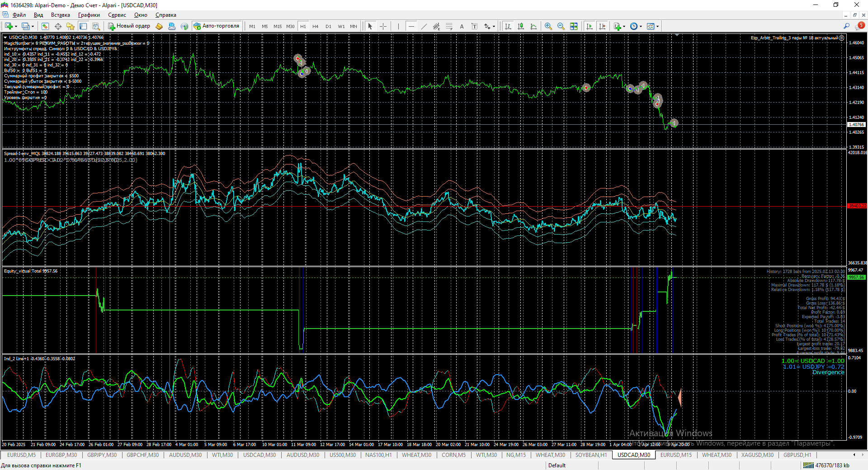Viewport: 868px width, 470px height.
Task: Click the red 39400.22 level price label
Action: (x=857, y=206)
